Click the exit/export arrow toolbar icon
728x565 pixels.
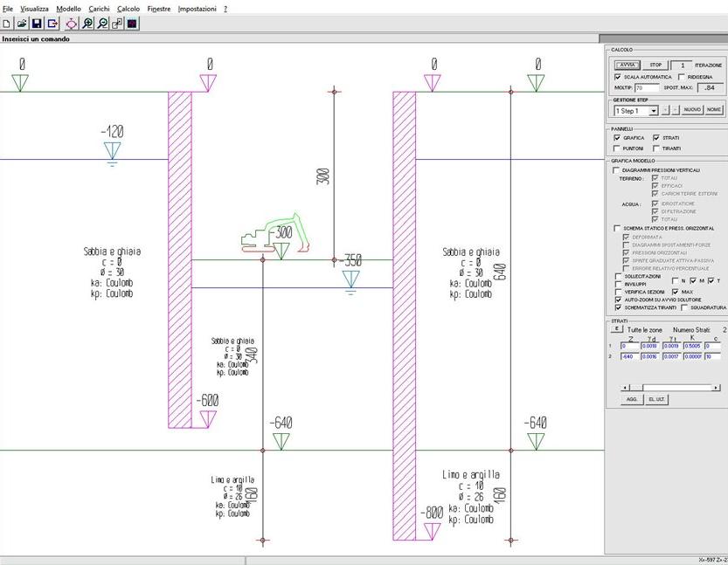tap(52, 24)
